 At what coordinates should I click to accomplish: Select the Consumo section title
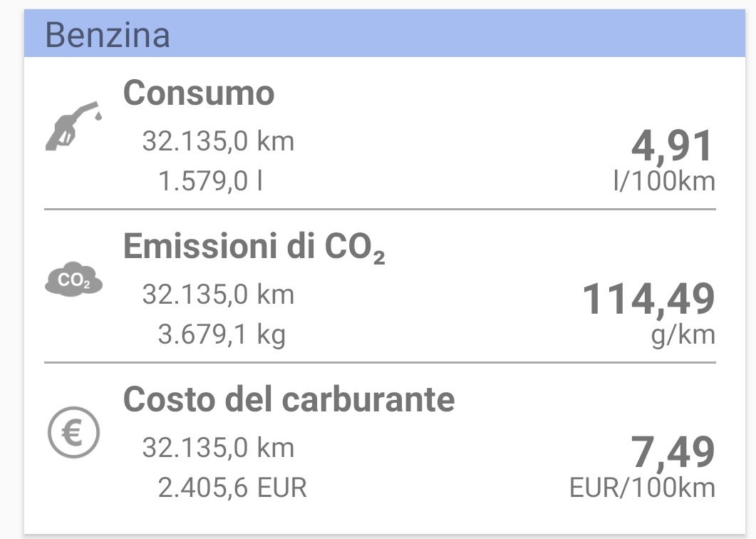click(x=199, y=93)
